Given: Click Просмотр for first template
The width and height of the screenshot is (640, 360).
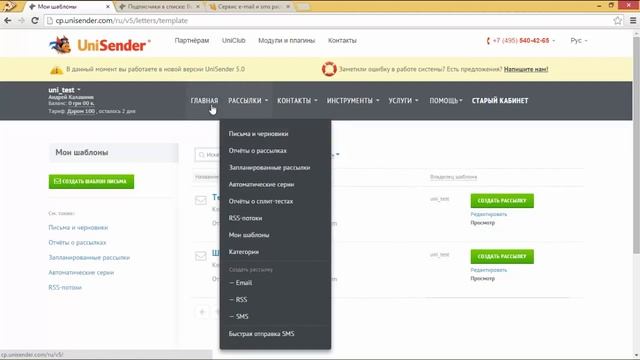Looking at the screenshot, I should tap(482, 223).
